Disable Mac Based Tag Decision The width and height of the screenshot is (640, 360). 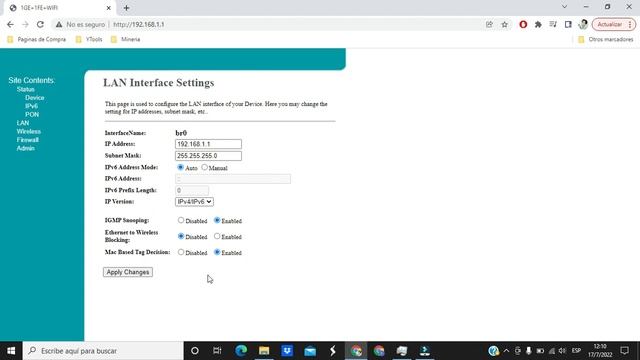181,252
